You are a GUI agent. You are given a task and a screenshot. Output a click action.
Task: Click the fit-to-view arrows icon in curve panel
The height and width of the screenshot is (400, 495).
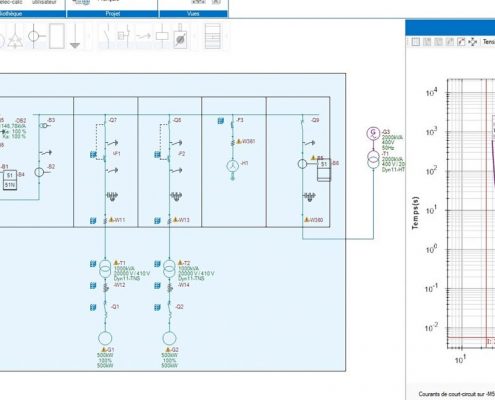click(x=473, y=42)
